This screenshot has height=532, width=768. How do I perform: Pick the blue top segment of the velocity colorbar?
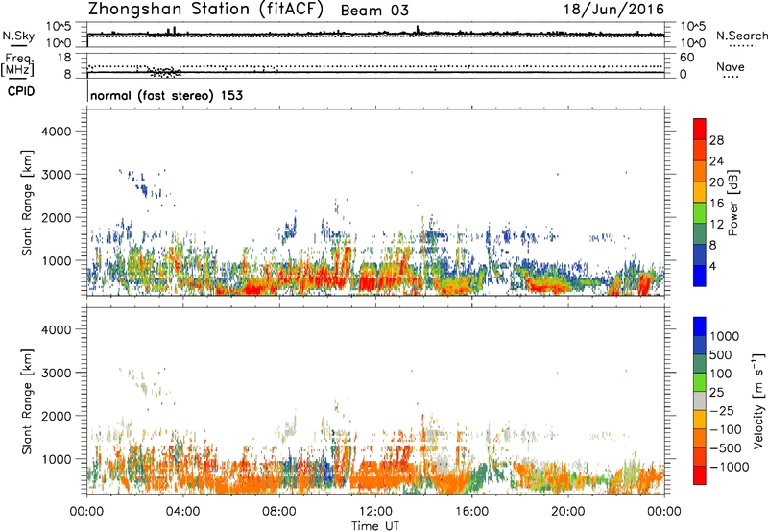[700, 326]
